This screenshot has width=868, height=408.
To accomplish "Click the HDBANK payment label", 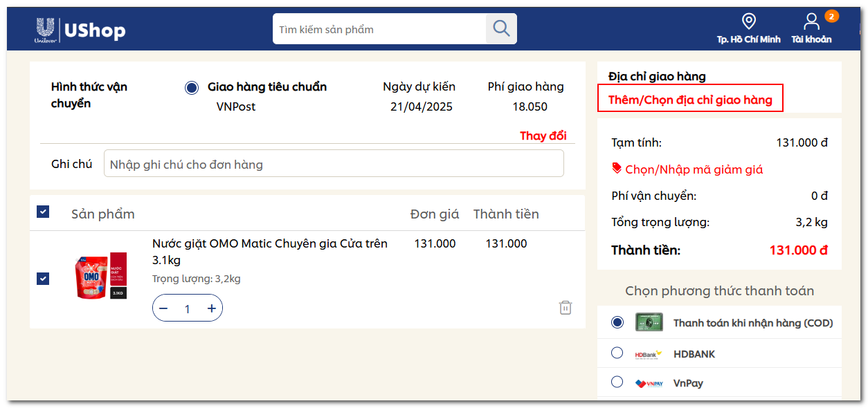I will pos(694,354).
